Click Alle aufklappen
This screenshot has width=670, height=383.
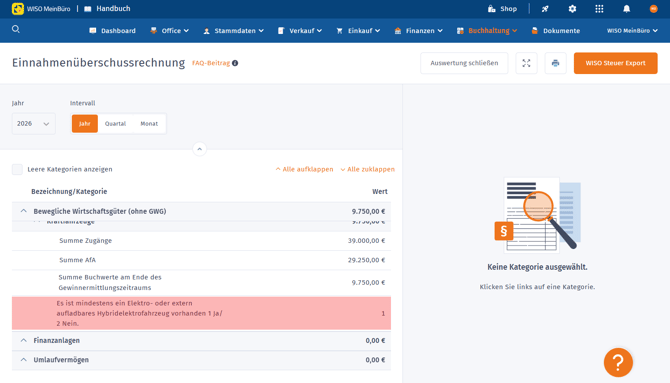click(x=304, y=169)
